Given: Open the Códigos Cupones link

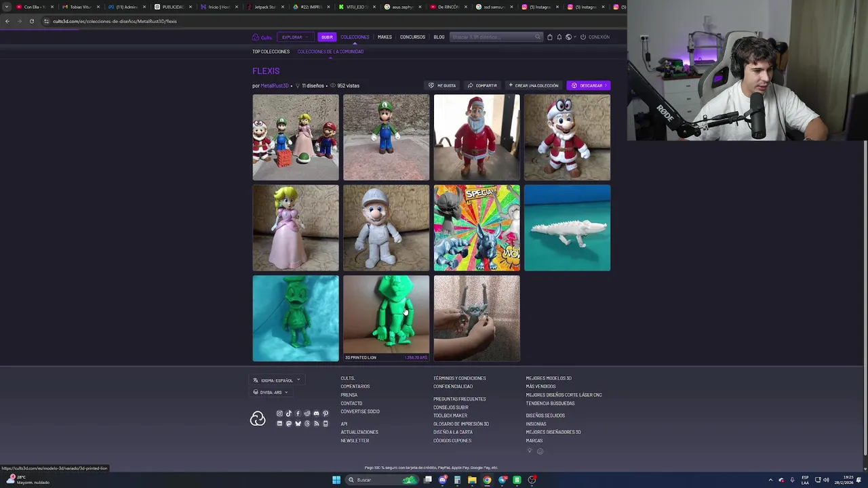Looking at the screenshot, I should tap(452, 441).
